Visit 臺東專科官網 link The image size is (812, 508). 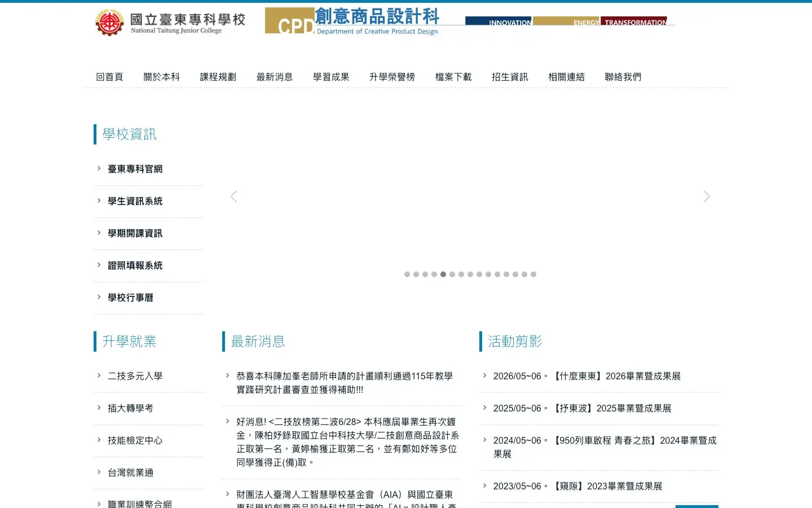(x=135, y=169)
